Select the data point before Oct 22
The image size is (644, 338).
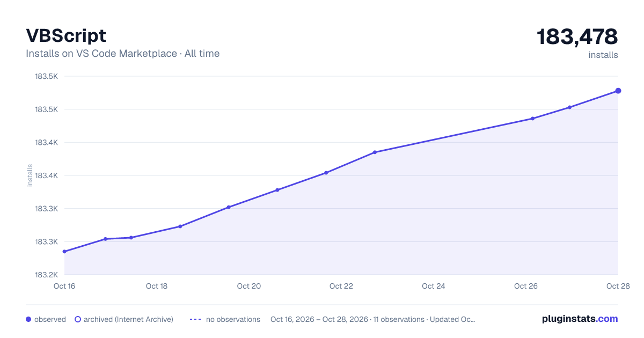coord(326,173)
